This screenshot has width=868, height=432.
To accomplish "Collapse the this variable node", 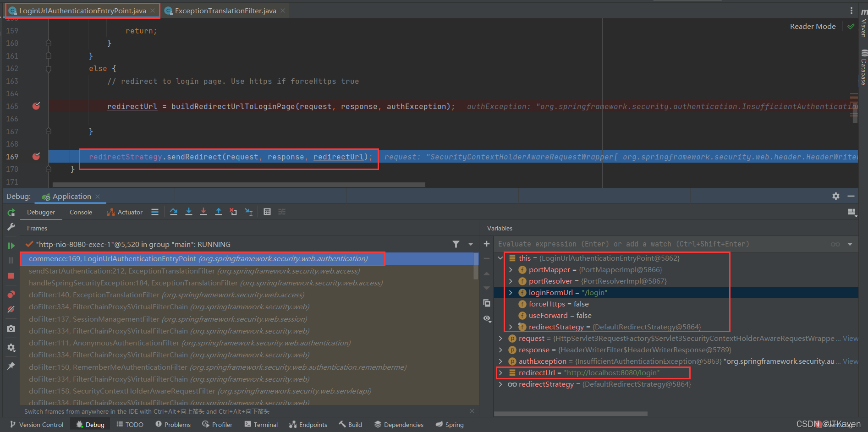I will 500,258.
